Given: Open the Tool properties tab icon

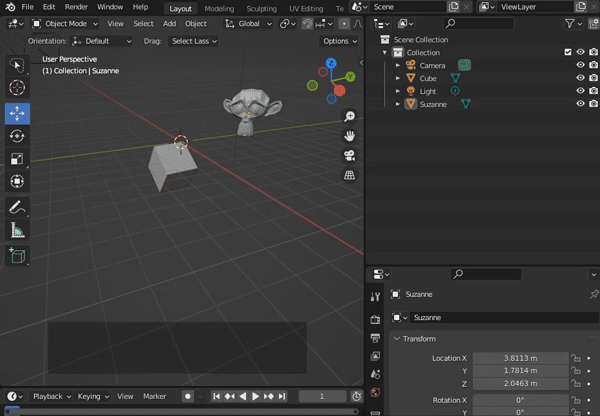Looking at the screenshot, I should point(375,297).
